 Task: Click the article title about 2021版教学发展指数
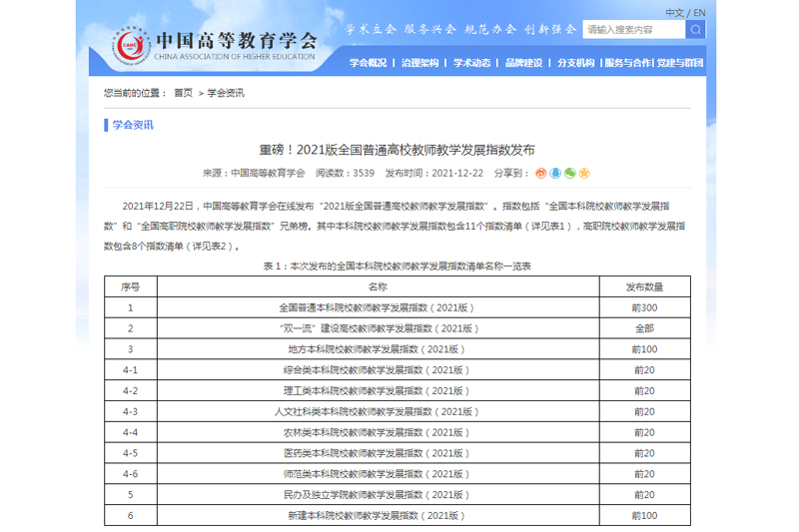point(398,150)
